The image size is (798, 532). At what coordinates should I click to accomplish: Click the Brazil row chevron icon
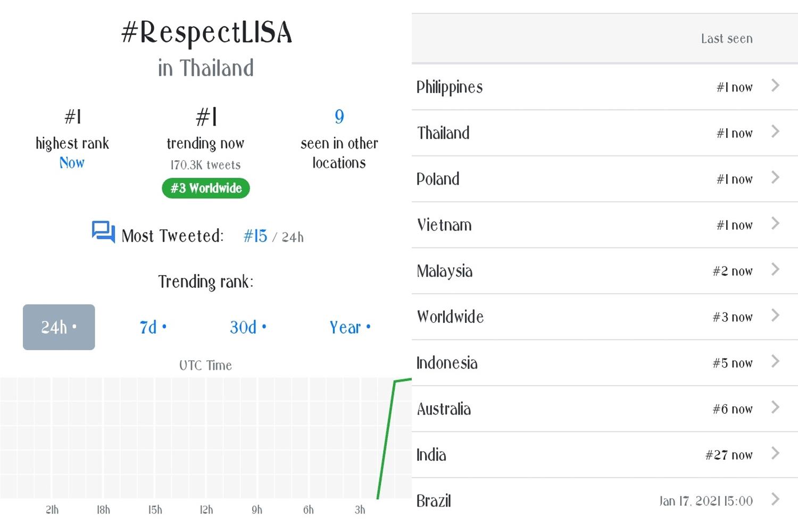pos(775,499)
